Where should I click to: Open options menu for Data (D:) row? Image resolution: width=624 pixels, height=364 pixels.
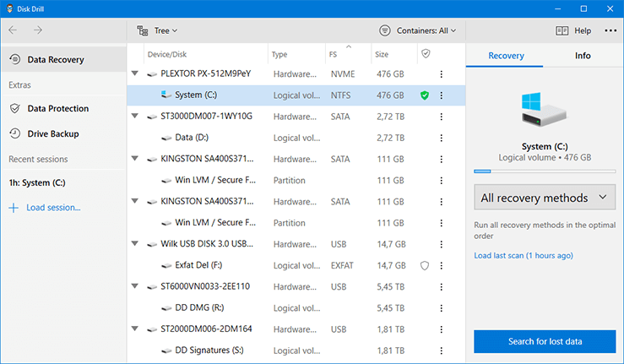441,138
